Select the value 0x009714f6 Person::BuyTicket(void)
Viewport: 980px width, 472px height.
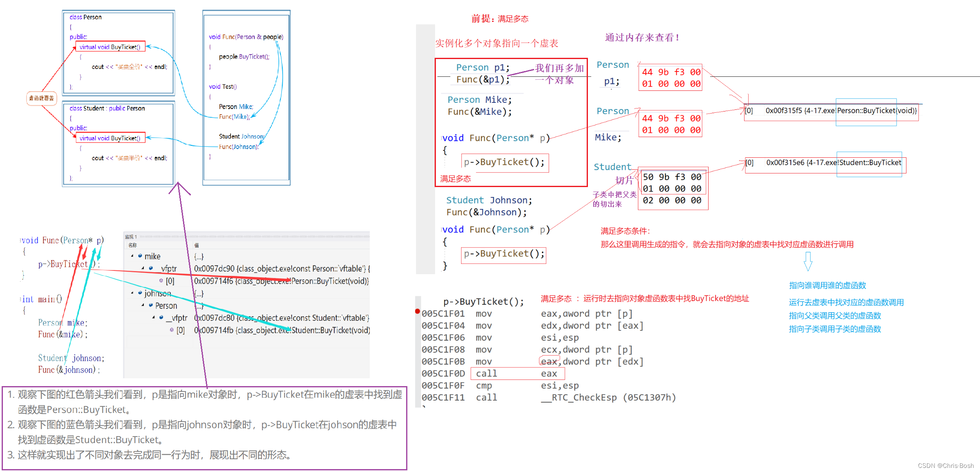point(281,281)
